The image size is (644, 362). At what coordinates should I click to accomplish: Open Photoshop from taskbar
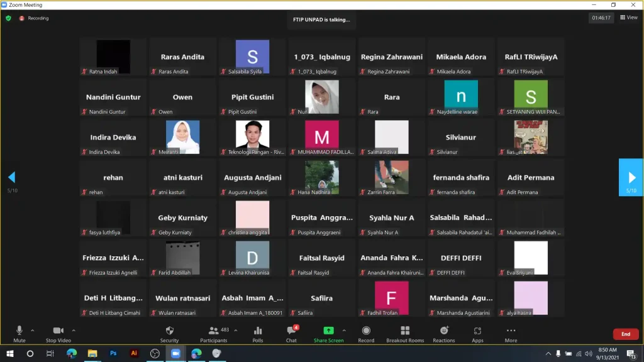pyautogui.click(x=113, y=353)
